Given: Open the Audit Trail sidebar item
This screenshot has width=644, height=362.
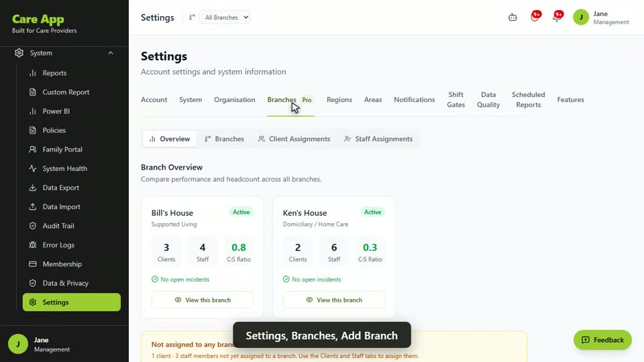Looking at the screenshot, I should coord(58,226).
